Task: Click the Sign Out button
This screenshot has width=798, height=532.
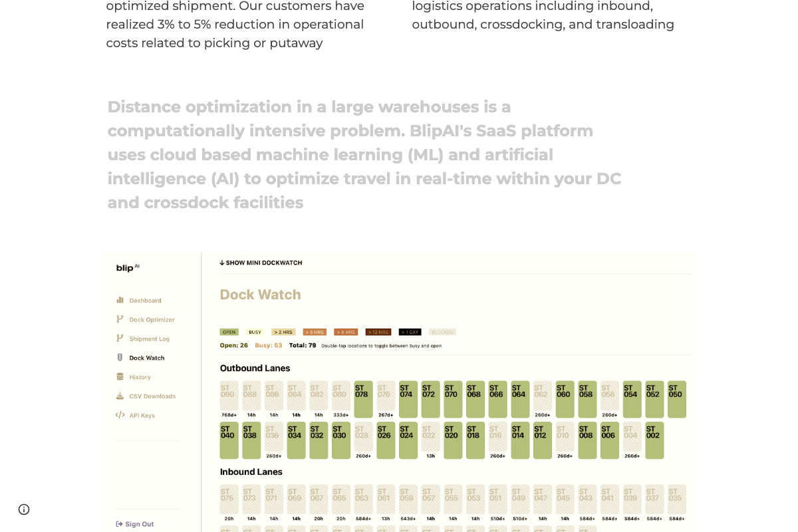Action: coord(135,524)
